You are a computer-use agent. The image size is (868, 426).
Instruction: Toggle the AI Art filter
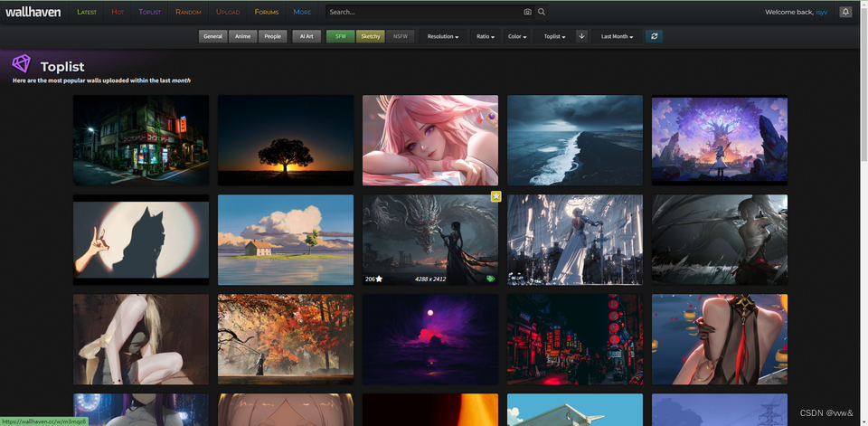pos(307,36)
